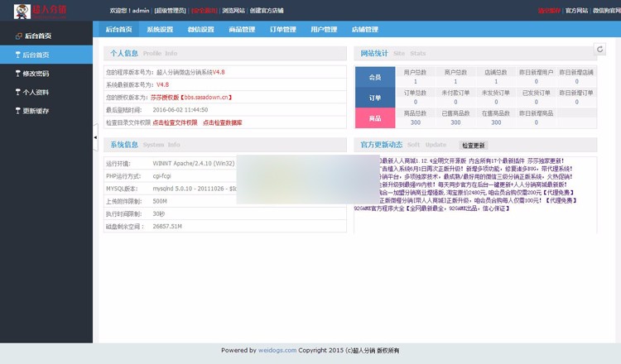Click the 系统信息 panel heading

pos(124,145)
